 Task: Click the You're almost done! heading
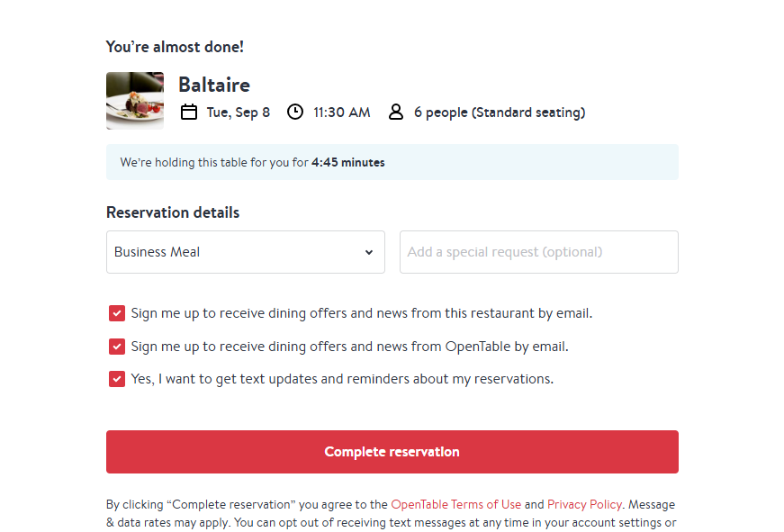(175, 47)
